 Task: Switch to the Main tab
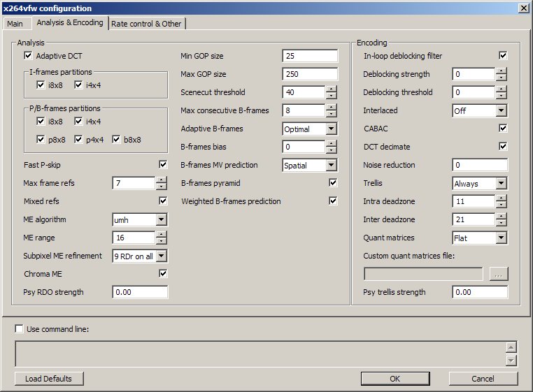coord(15,24)
